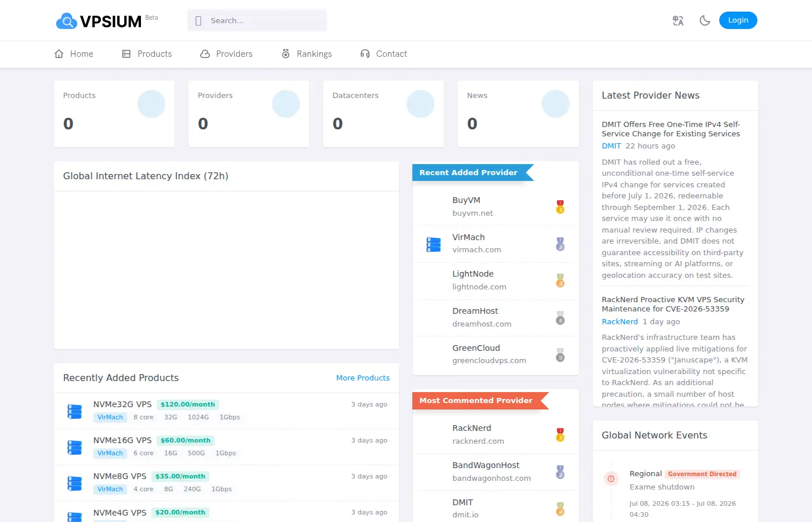812x522 pixels.
Task: Click the rank 4 medal beside DreamHost
Action: (x=560, y=318)
